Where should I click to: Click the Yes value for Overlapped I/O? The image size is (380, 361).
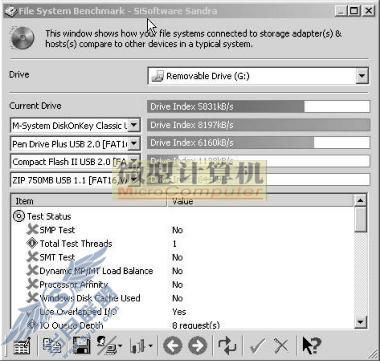(179, 312)
